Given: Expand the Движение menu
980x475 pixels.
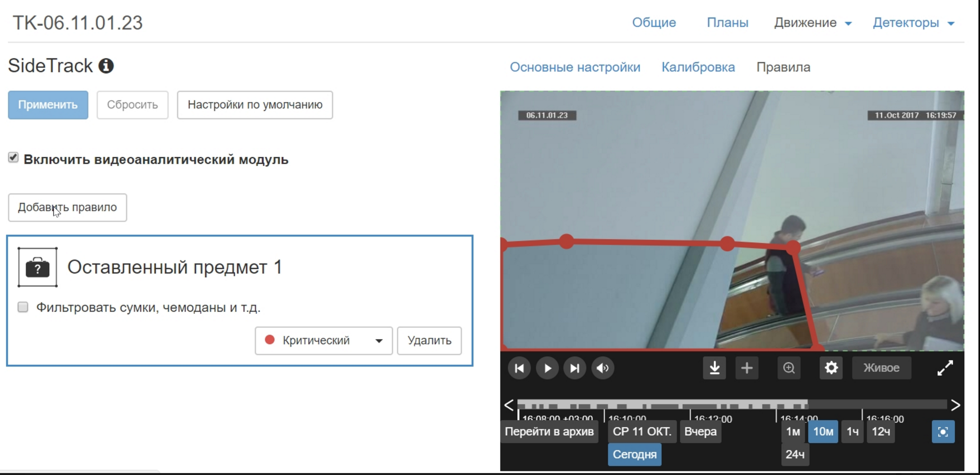Looking at the screenshot, I should pyautogui.click(x=813, y=23).
